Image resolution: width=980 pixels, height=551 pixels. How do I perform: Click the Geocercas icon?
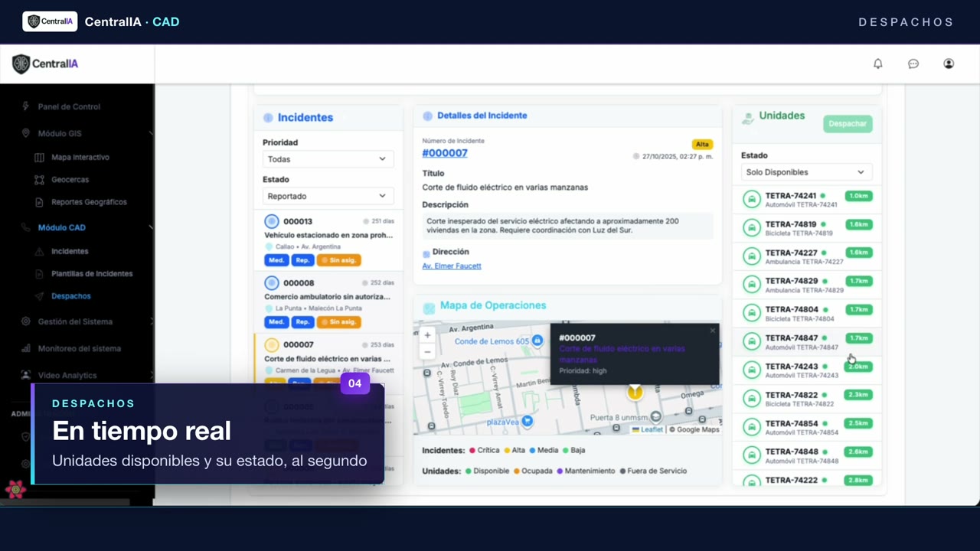(39, 180)
